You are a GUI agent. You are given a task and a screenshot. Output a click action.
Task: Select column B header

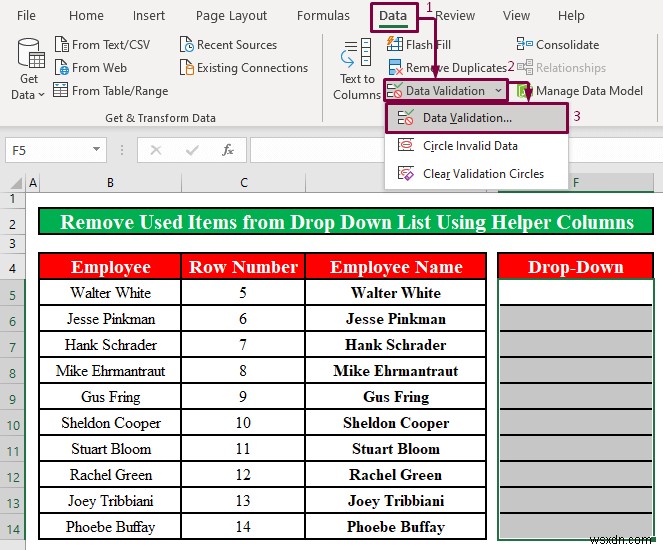(x=110, y=183)
